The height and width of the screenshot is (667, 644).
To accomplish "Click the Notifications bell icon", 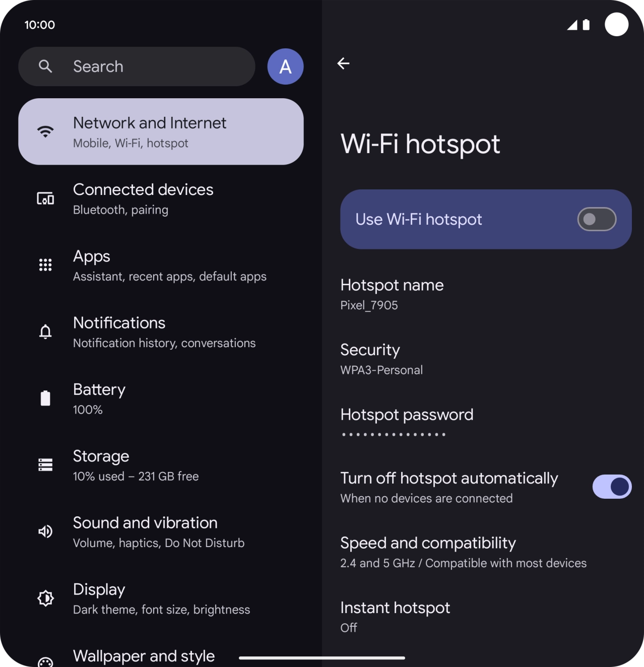I will [x=45, y=331].
